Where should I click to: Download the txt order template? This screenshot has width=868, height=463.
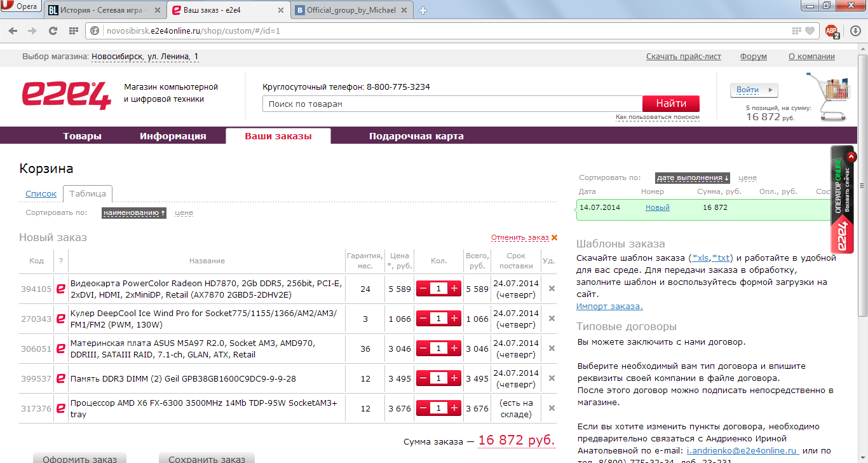tap(721, 258)
